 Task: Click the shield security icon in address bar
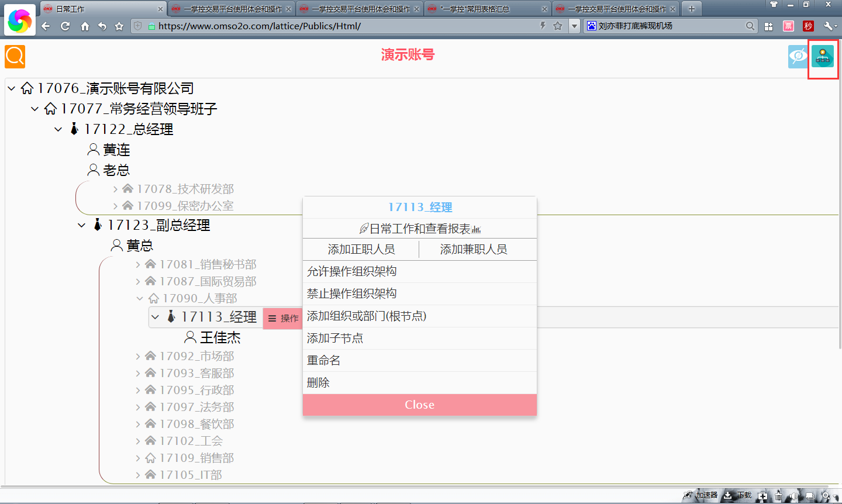point(138,26)
